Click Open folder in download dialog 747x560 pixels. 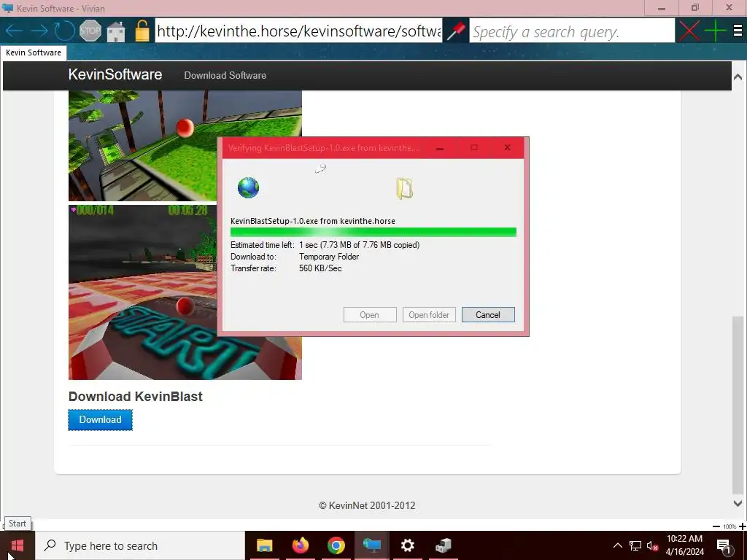click(429, 315)
